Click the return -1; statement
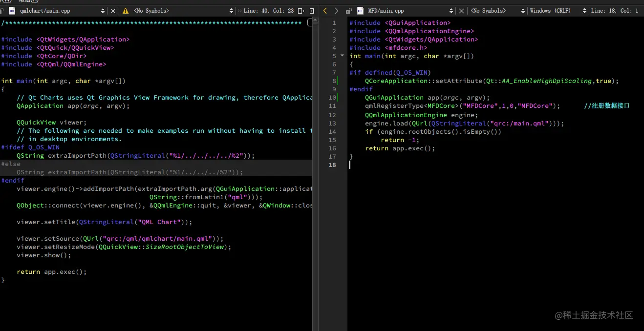Image resolution: width=644 pixels, height=331 pixels. [x=400, y=140]
